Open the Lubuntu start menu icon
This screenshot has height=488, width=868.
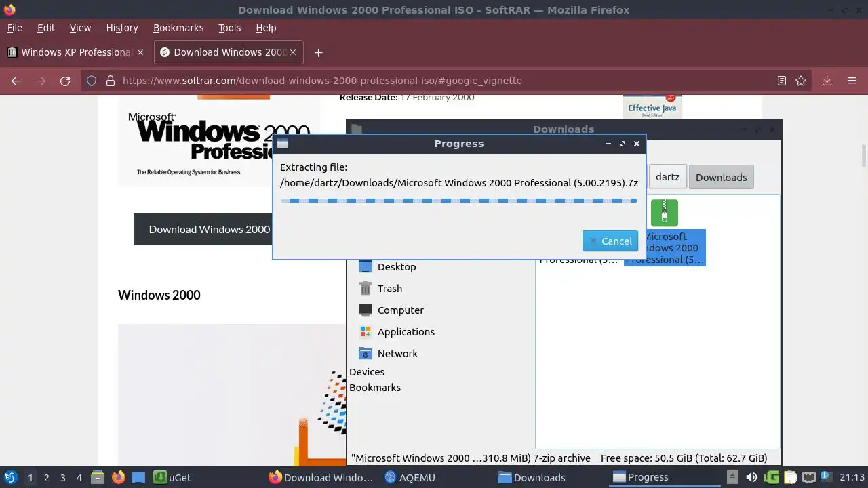pyautogui.click(x=10, y=477)
